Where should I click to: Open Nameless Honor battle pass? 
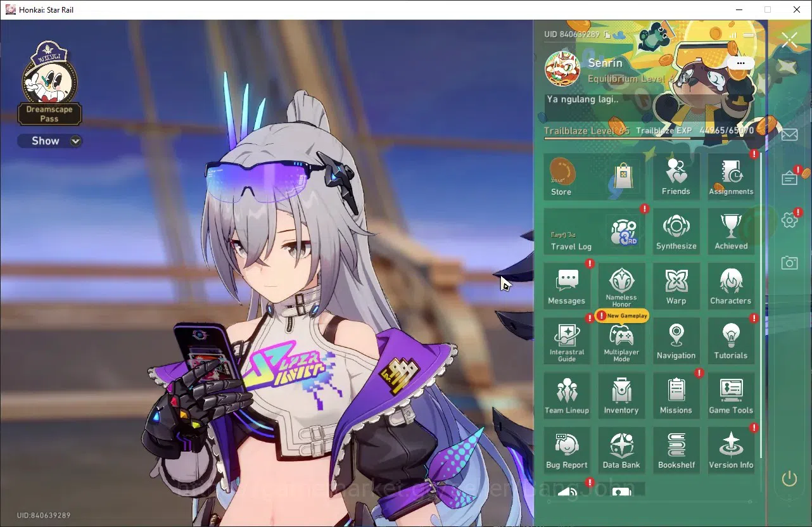click(621, 286)
